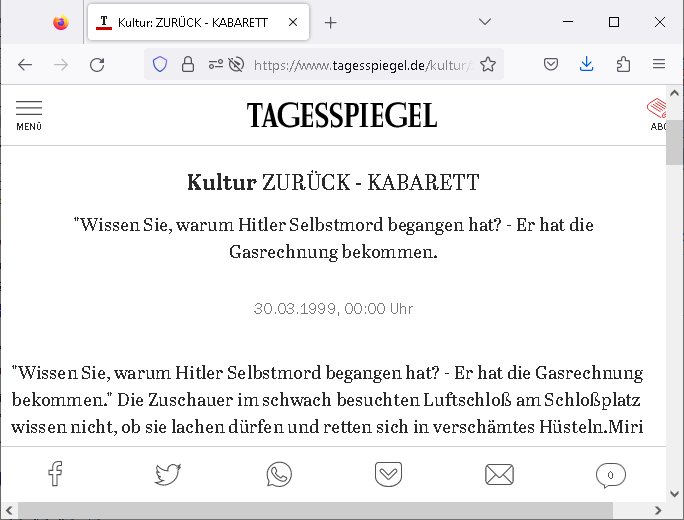This screenshot has height=520, width=684.
Task: Save page to Pocket from toolbar
Action: pyautogui.click(x=551, y=65)
